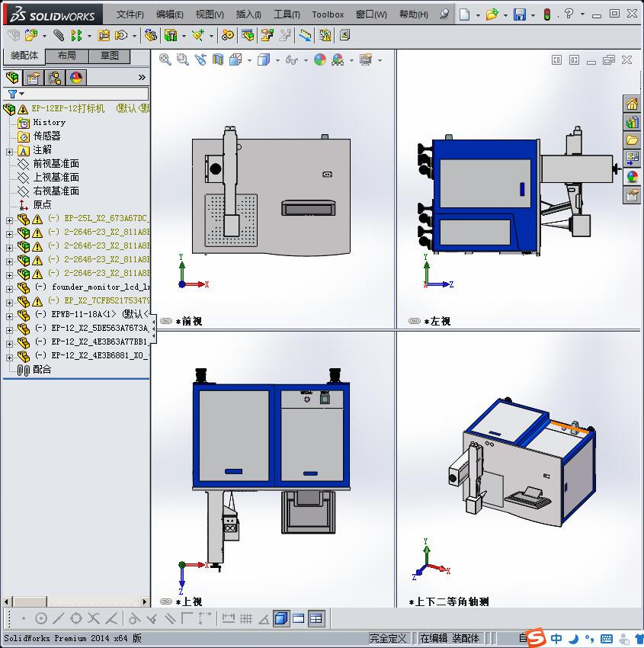Open the Apply Scene icon
The height and width of the screenshot is (648, 644).
(338, 60)
